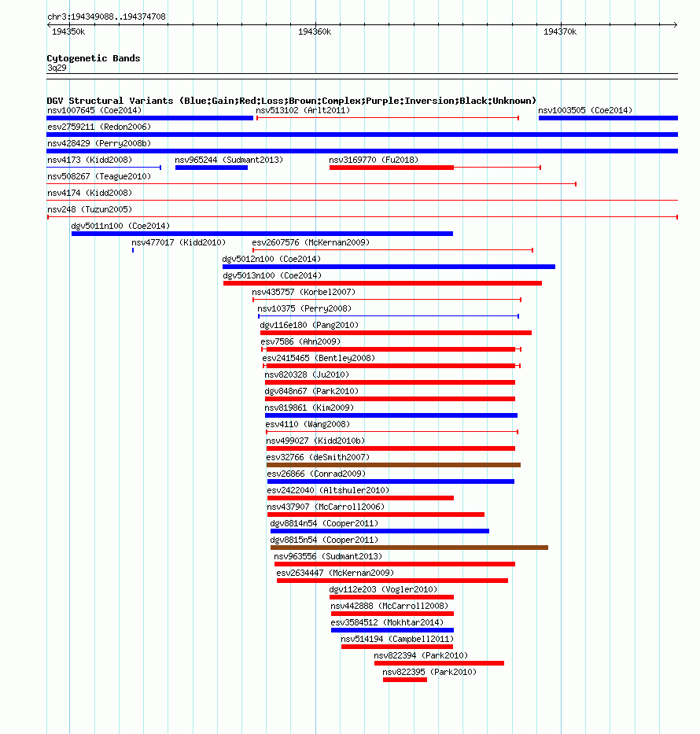Image resolution: width=700 pixels, height=734 pixels.
Task: Select the nsv514194 (Campbell2011) label
Action: pos(397,639)
